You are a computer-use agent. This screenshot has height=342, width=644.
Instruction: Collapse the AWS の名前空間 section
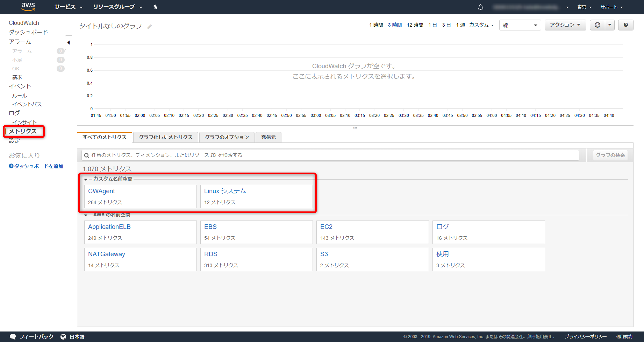pos(86,215)
